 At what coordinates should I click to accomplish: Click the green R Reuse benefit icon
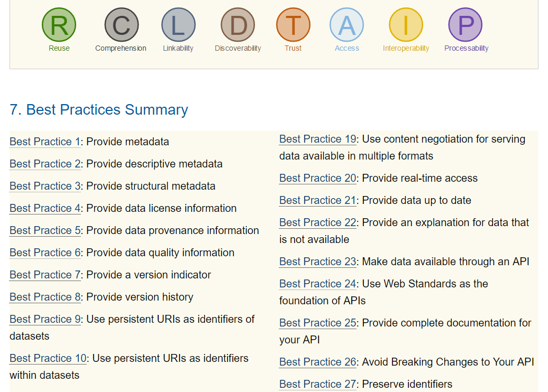click(59, 25)
